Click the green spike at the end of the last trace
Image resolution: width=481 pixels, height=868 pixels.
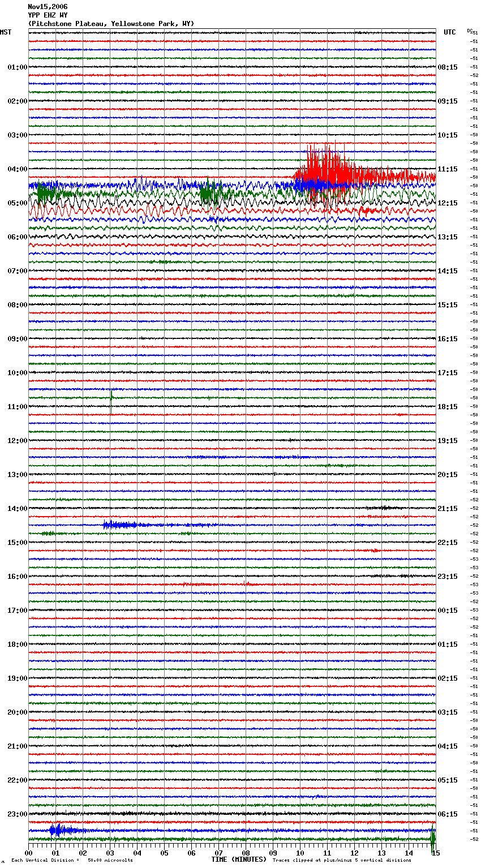[433, 837]
